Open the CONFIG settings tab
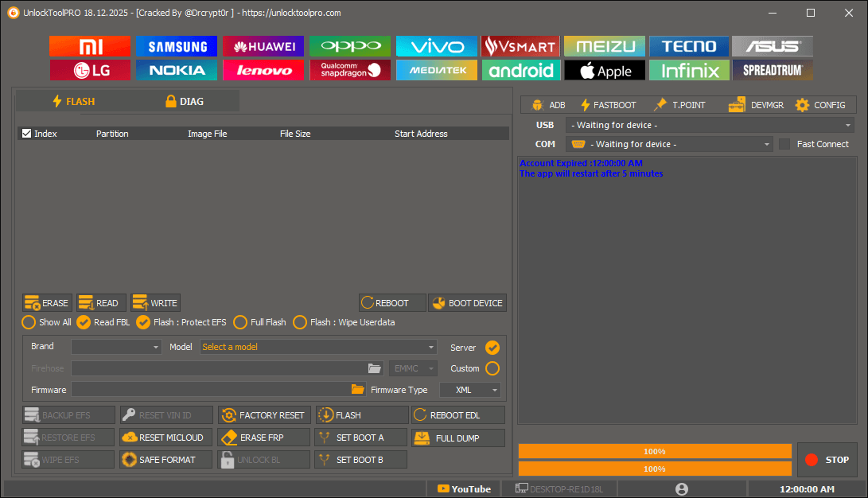The image size is (868, 498). click(820, 104)
